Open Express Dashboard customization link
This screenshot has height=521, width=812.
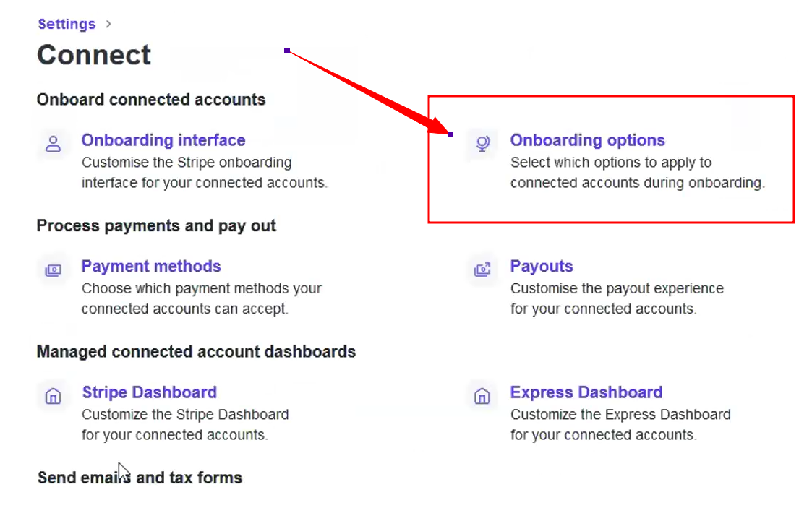click(586, 392)
